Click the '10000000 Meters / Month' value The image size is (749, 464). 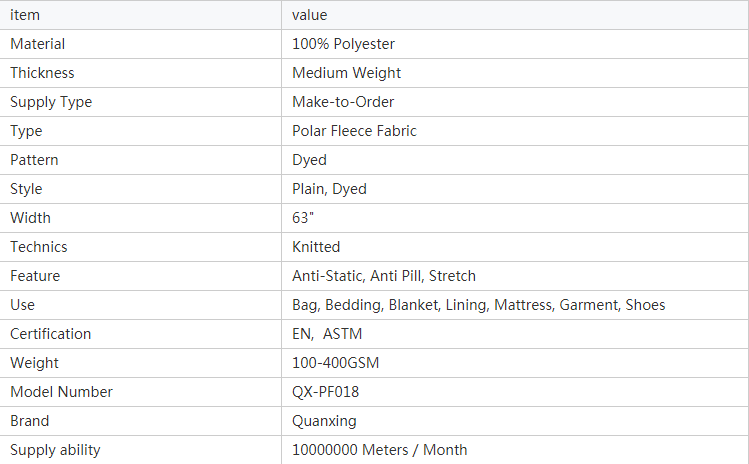pyautogui.click(x=379, y=450)
